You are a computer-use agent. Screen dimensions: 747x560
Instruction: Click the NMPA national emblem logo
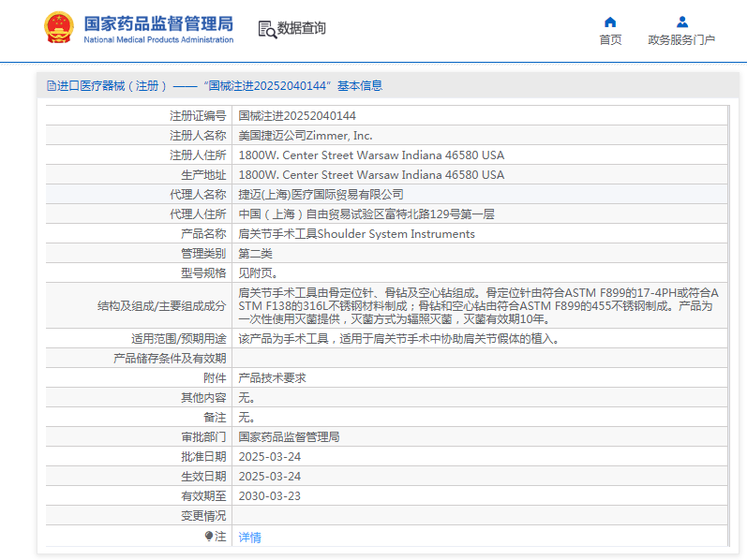[59, 27]
